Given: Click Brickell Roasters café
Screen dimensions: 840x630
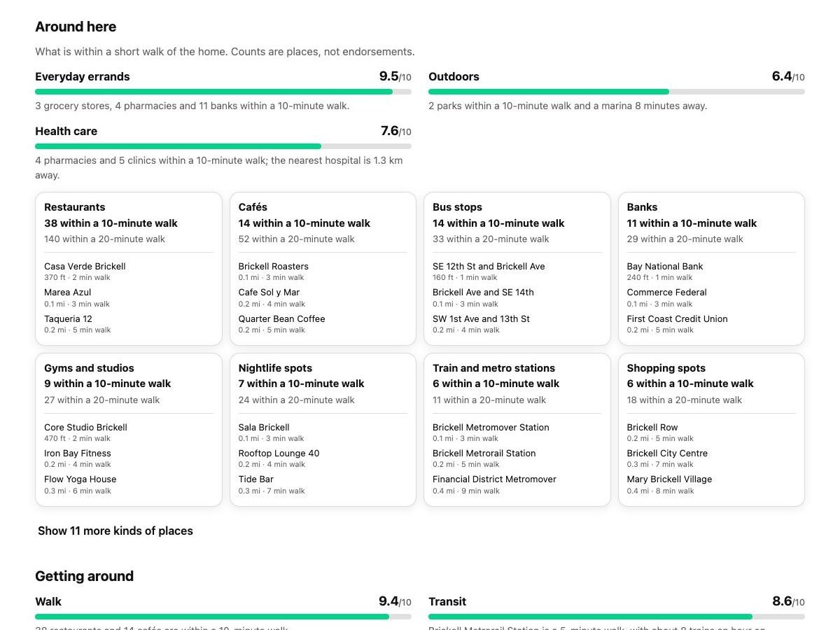Looking at the screenshot, I should pyautogui.click(x=273, y=266).
